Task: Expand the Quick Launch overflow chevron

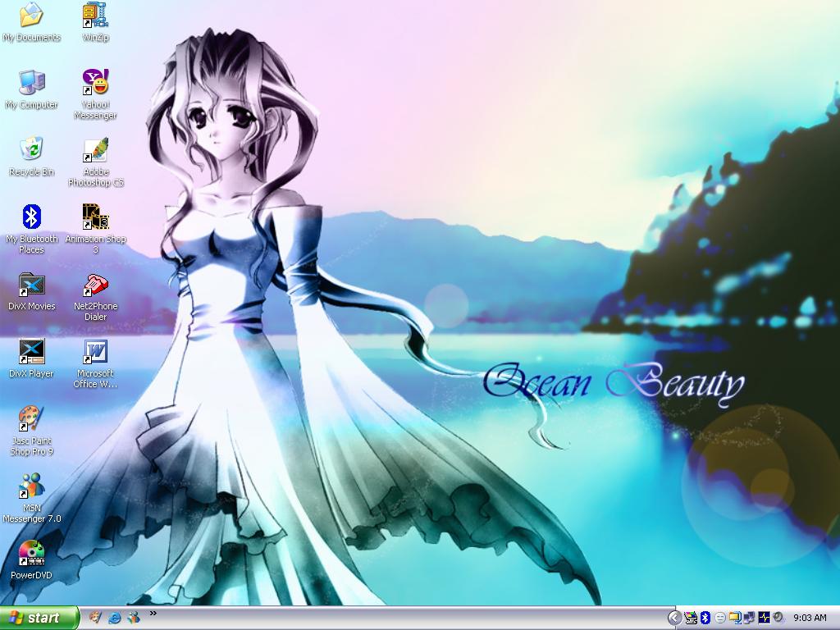Action: pyautogui.click(x=153, y=614)
